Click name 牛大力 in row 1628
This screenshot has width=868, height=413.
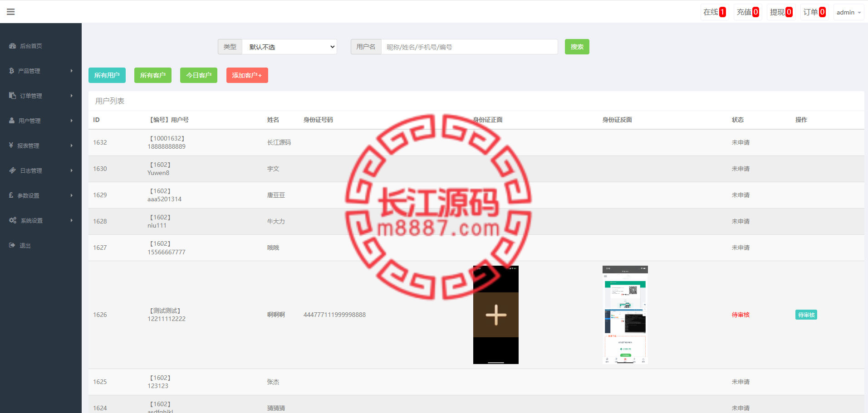pyautogui.click(x=276, y=221)
